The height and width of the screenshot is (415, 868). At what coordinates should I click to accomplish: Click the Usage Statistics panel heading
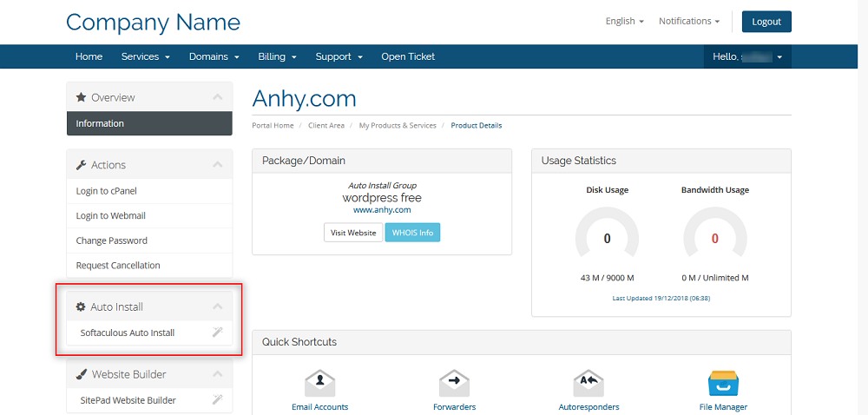[578, 161]
